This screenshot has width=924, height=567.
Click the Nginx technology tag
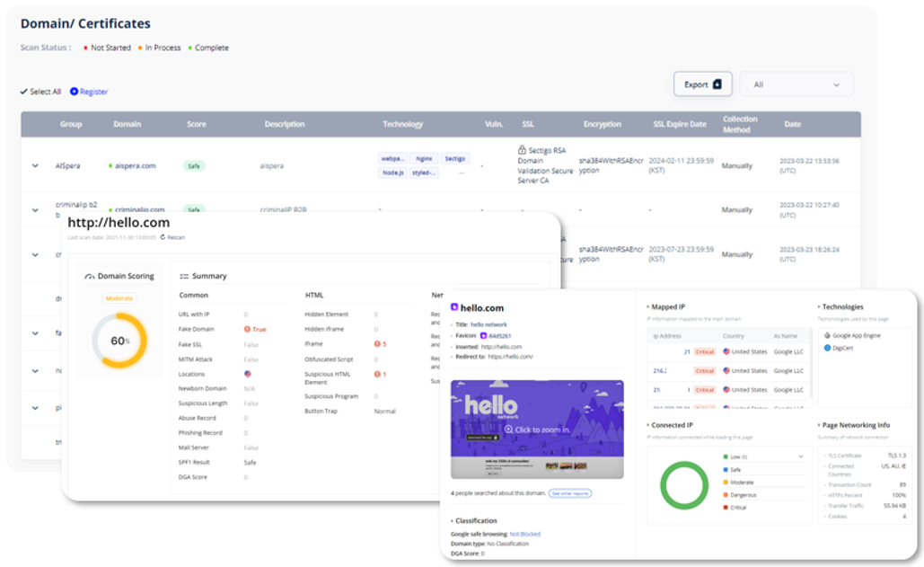click(x=424, y=158)
